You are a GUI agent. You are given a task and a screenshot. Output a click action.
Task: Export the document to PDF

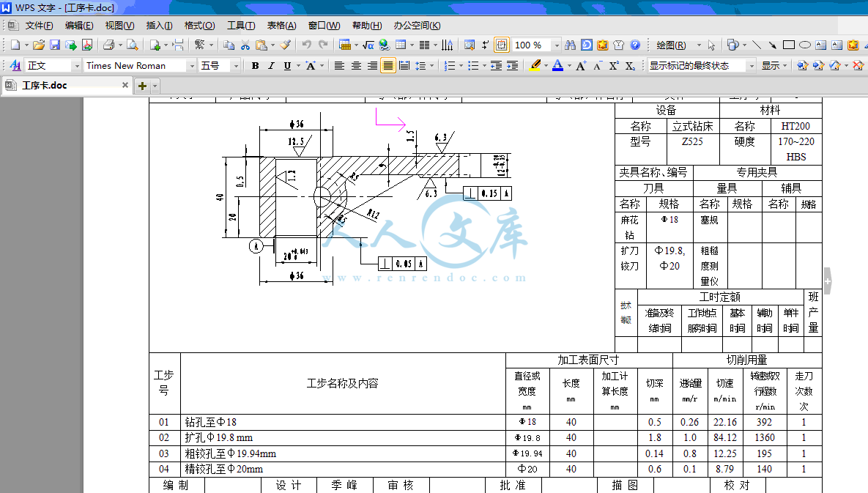(87, 45)
